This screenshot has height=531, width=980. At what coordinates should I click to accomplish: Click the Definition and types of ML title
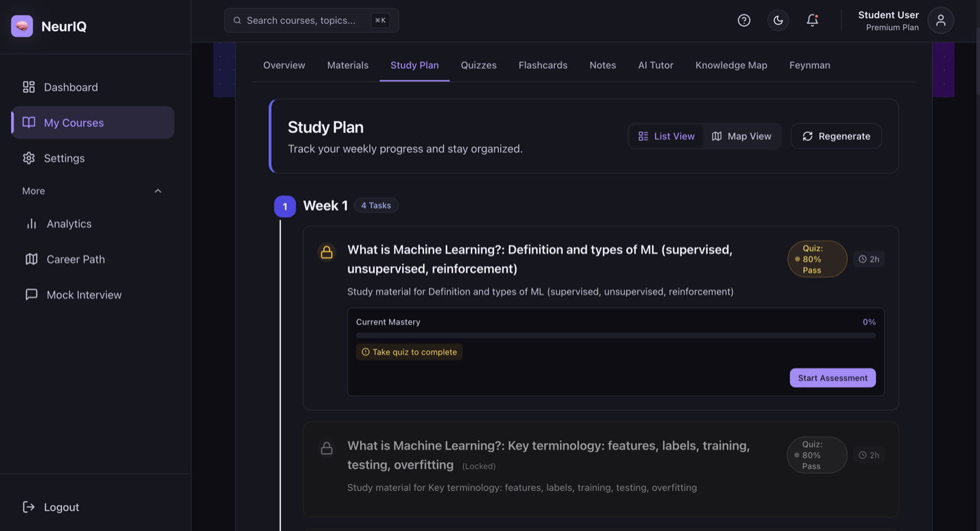click(540, 259)
